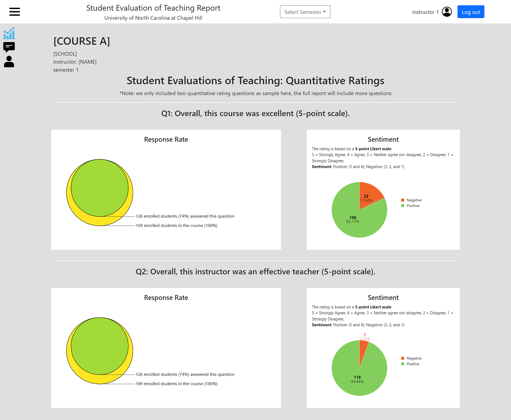Click the green 94.44% positive slice in Q2

357,378
